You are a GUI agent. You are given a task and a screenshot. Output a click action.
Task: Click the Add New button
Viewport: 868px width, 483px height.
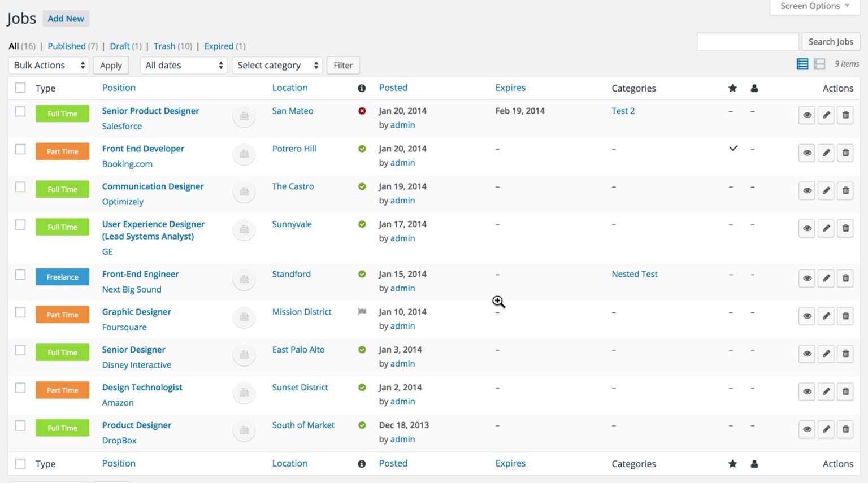click(x=66, y=18)
